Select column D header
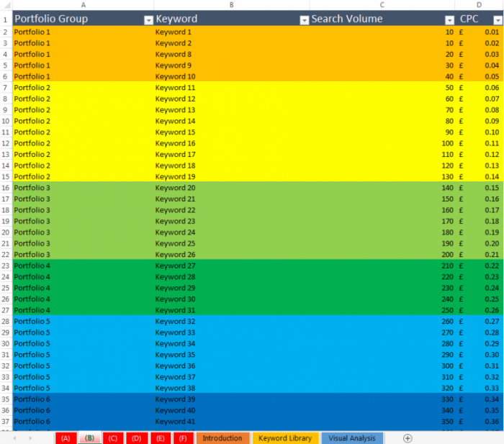This screenshot has width=504, height=444. (x=479, y=5)
